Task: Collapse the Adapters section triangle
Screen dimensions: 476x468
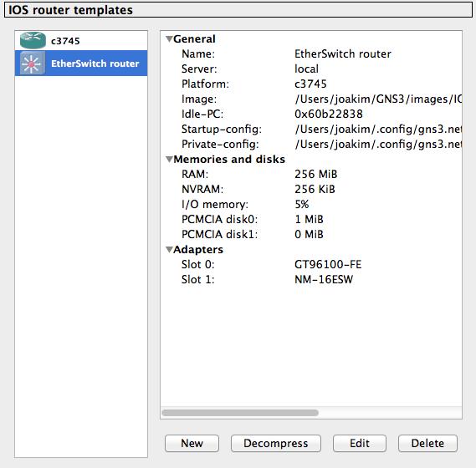Action: tap(169, 250)
